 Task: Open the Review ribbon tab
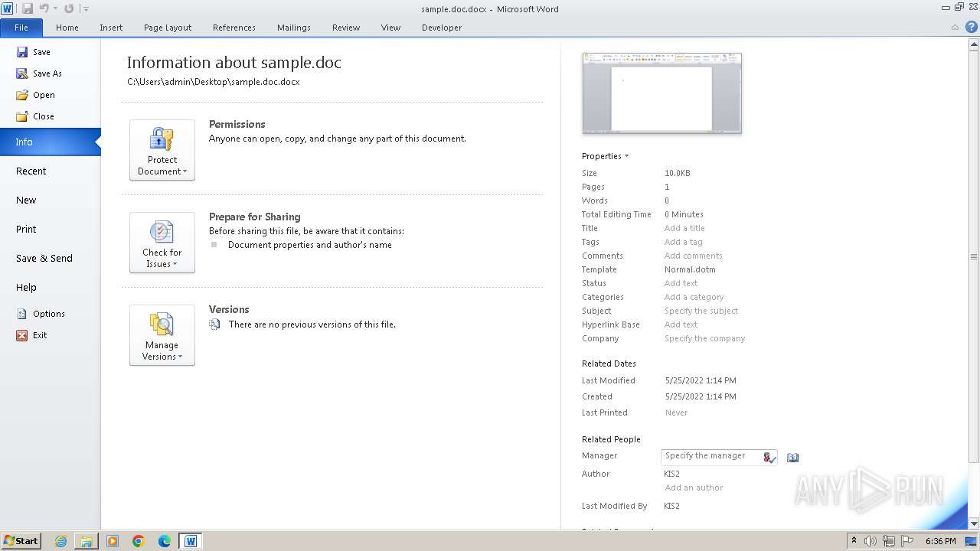[x=346, y=28]
